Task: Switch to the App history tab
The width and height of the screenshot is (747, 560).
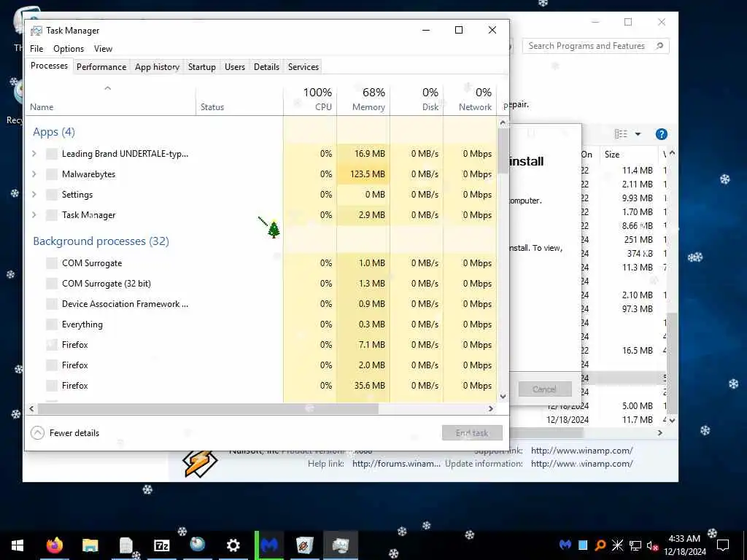Action: (158, 66)
